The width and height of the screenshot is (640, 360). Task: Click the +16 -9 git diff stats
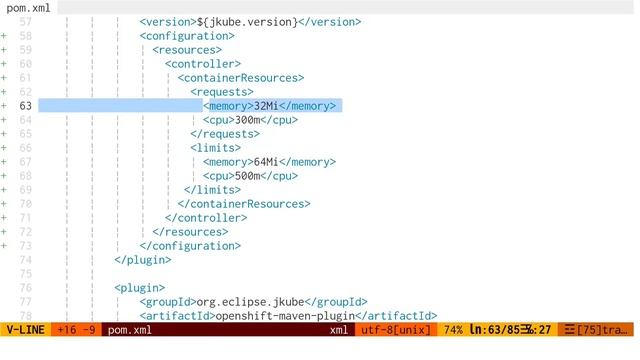click(x=76, y=329)
